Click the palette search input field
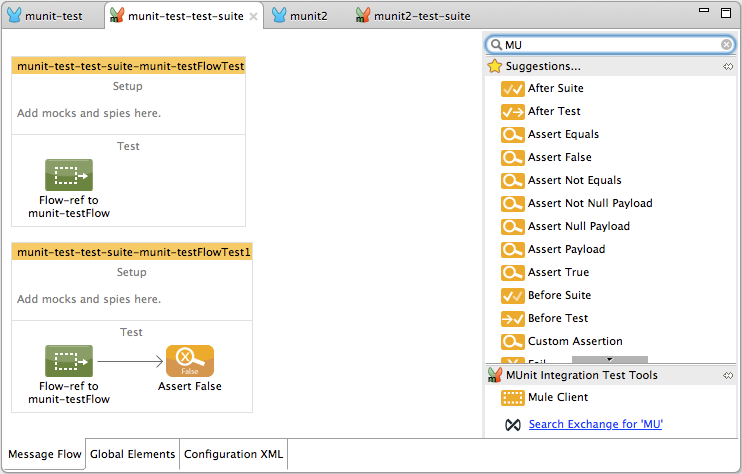Image resolution: width=742 pixels, height=474 pixels. click(x=610, y=45)
